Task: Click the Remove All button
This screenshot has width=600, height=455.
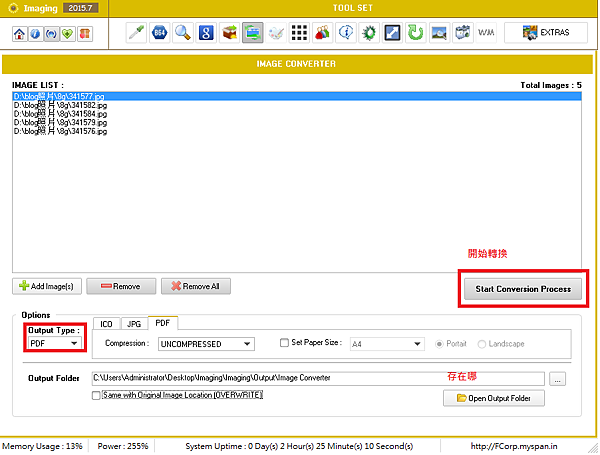Action: coord(196,287)
